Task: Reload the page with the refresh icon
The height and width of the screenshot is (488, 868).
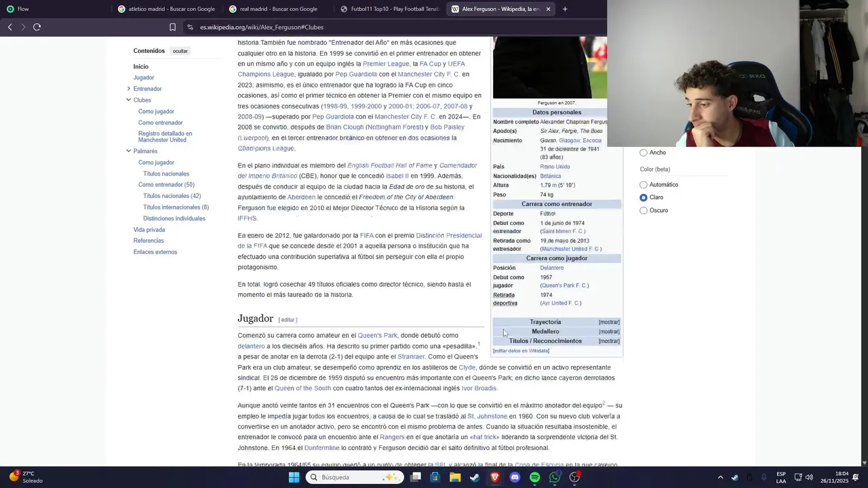Action: (x=37, y=27)
